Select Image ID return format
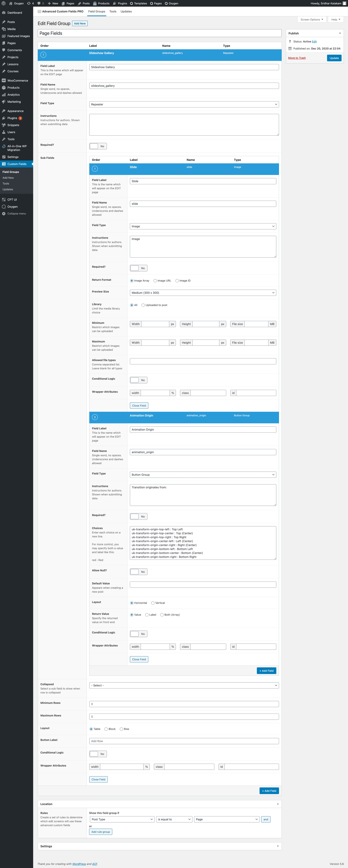The image size is (348, 868). pyautogui.click(x=177, y=281)
